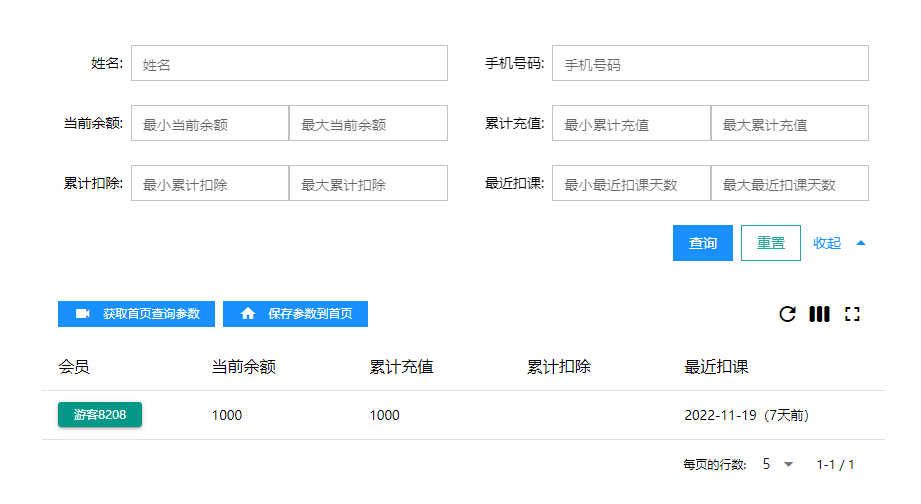The height and width of the screenshot is (504, 921).
Task: Click the 保存参数到首页 button
Action: tap(295, 314)
